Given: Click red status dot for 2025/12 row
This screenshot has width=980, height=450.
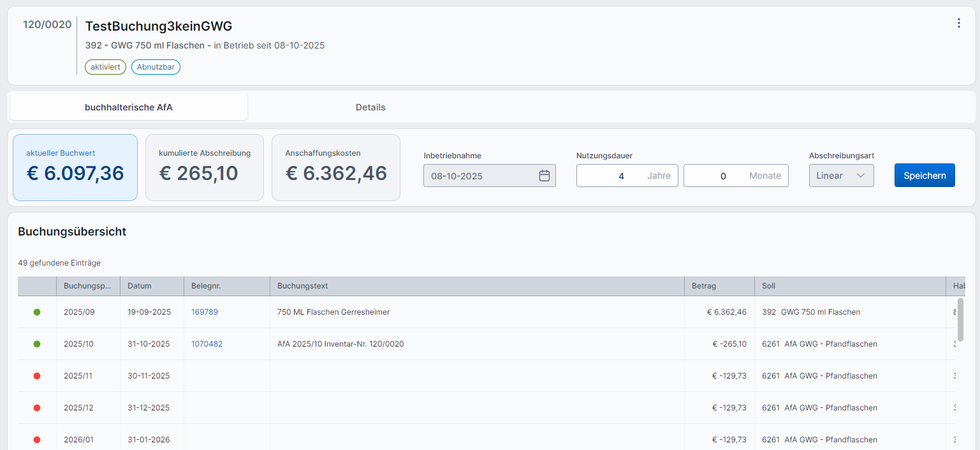Looking at the screenshot, I should pos(37,408).
